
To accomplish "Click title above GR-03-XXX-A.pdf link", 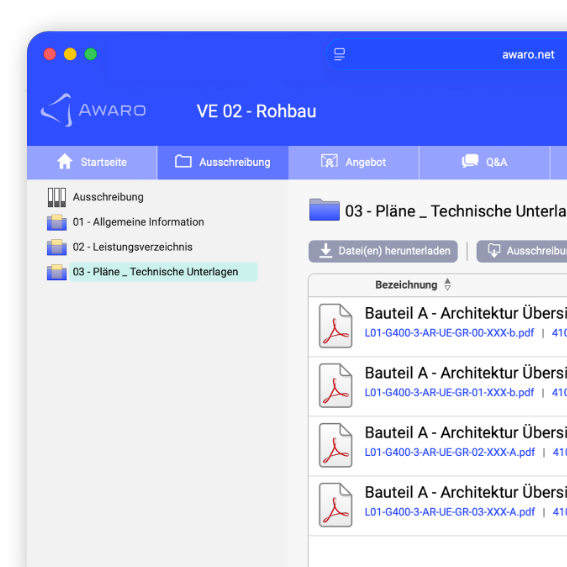I will (466, 492).
